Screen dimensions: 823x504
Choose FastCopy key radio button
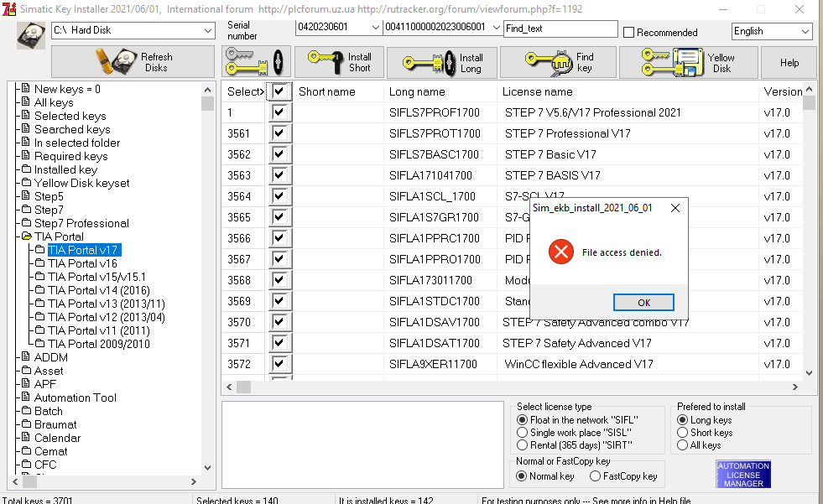click(x=595, y=476)
